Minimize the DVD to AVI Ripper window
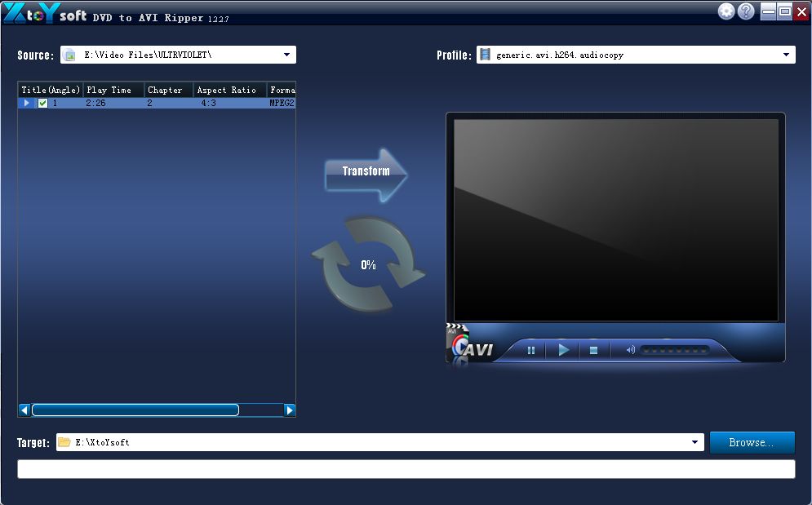The width and height of the screenshot is (812, 505). 769,11
